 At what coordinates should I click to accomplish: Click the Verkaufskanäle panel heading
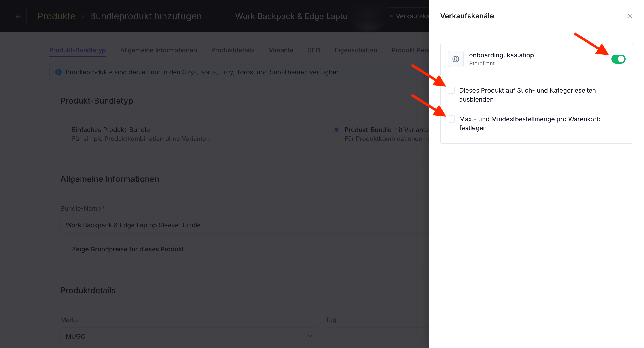pyautogui.click(x=467, y=16)
